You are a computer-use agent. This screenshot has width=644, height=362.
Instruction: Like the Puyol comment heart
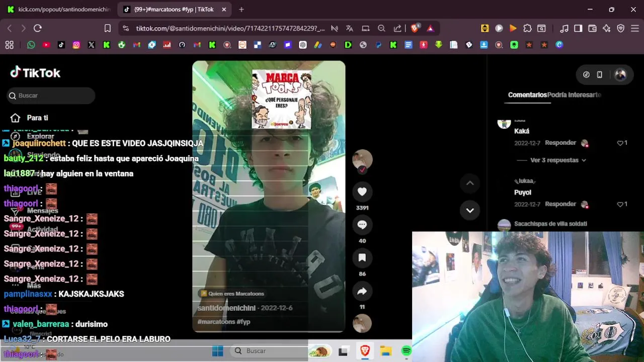coord(620,205)
